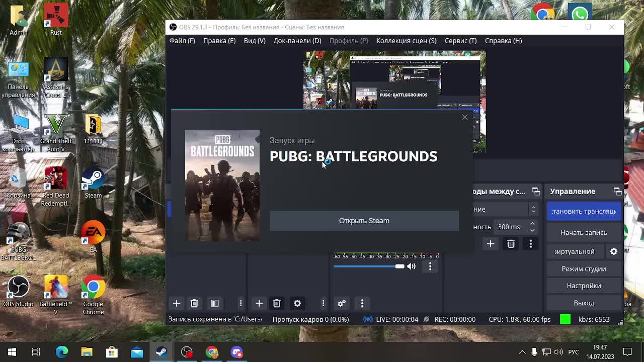Viewport: 644px width, 362px height.
Task: Click the Выход button in OBS
Action: click(x=584, y=303)
